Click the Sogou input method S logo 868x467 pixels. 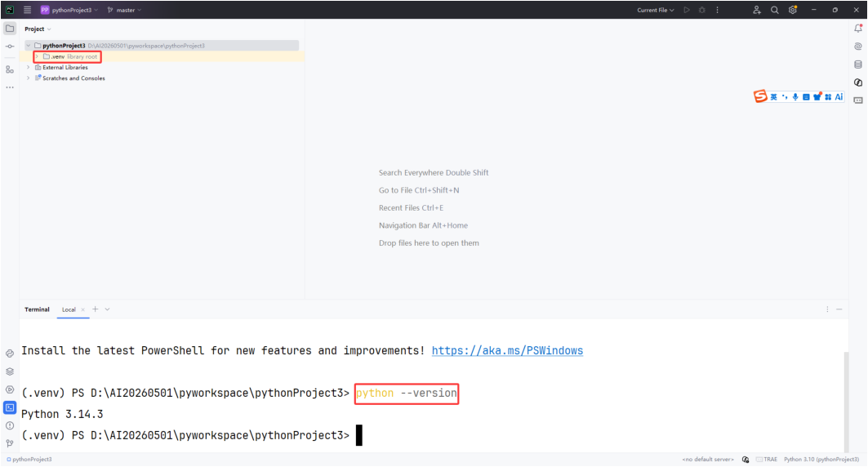(x=760, y=96)
